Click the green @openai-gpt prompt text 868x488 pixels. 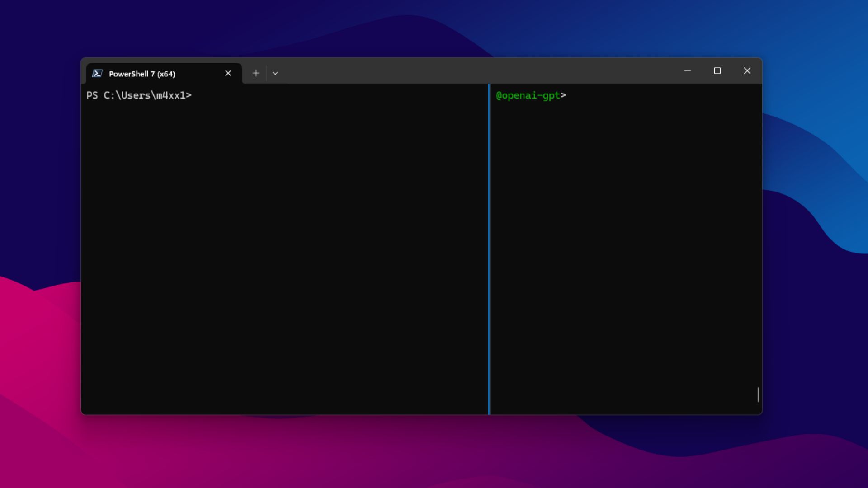[x=528, y=95]
